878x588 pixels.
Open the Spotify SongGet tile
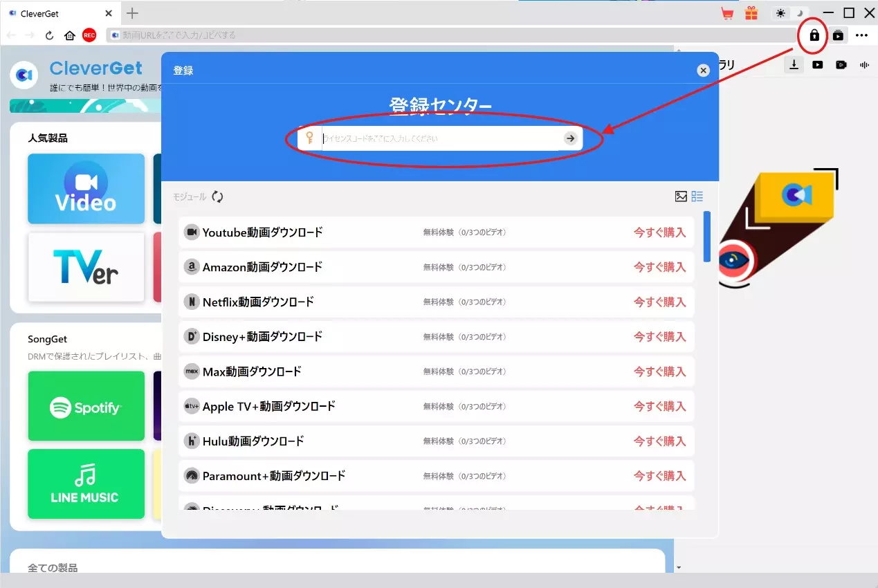point(86,406)
